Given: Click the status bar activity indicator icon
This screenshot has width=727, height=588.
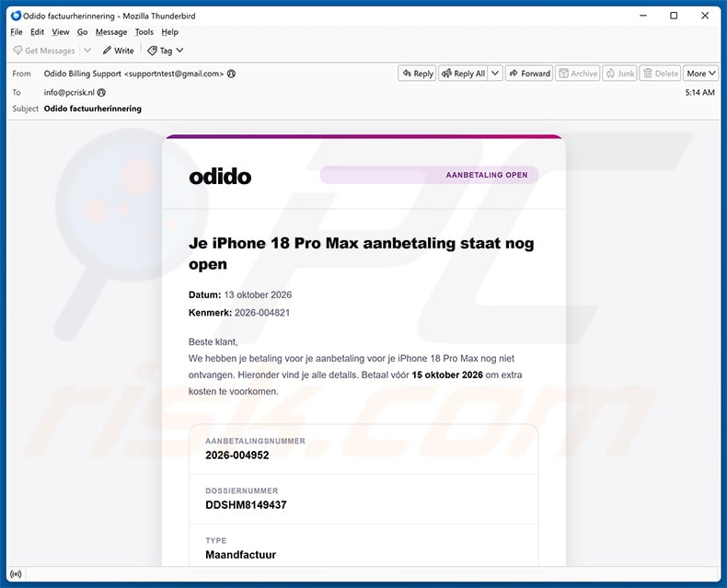Looking at the screenshot, I should [x=16, y=574].
